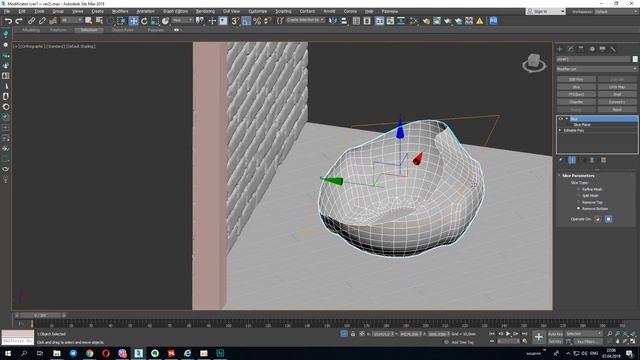640x360 pixels.
Task: Open the Display command panel tab
Action: [x=602, y=49]
